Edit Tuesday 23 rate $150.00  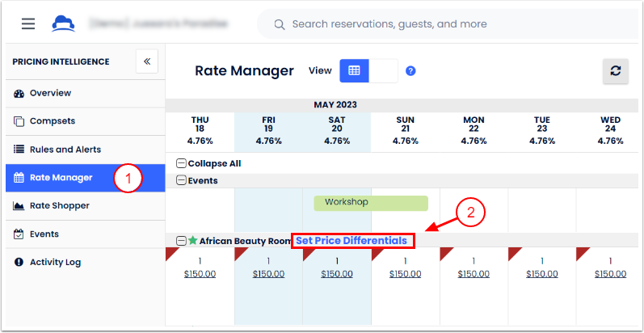(542, 274)
